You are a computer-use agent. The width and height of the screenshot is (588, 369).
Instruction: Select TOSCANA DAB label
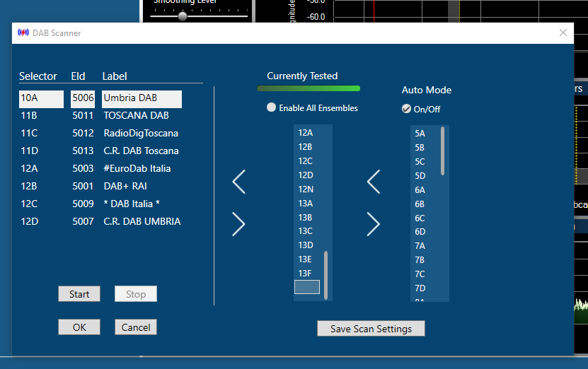(x=136, y=115)
